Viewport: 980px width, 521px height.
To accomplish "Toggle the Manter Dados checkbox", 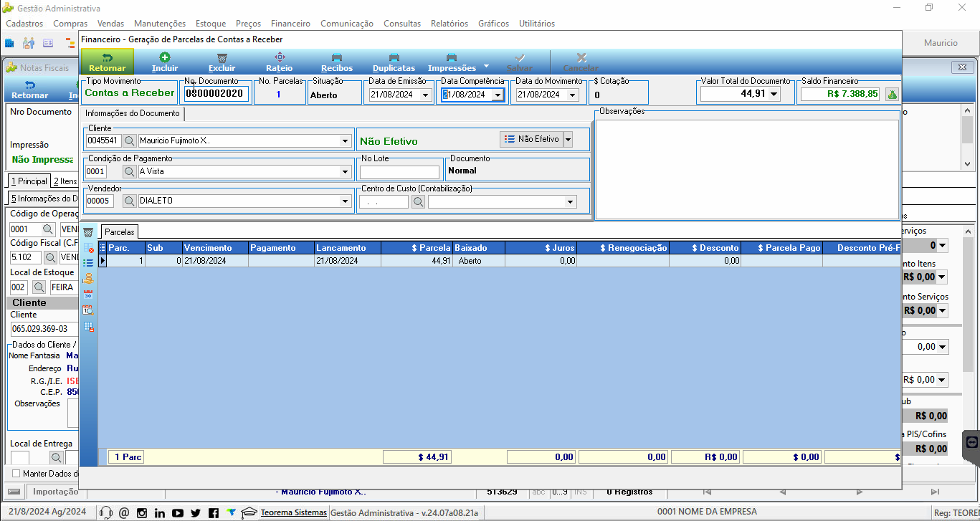I will (16, 474).
